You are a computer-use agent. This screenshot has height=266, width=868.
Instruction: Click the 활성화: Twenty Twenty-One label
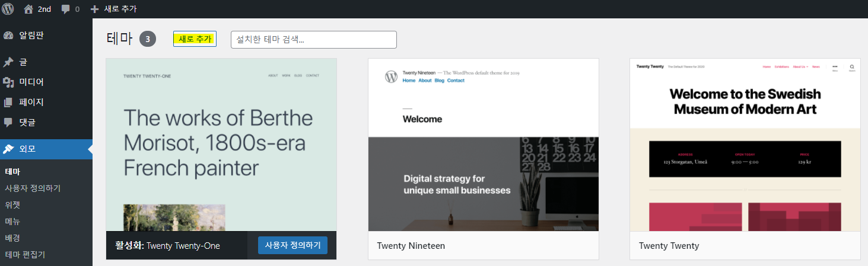click(x=167, y=246)
